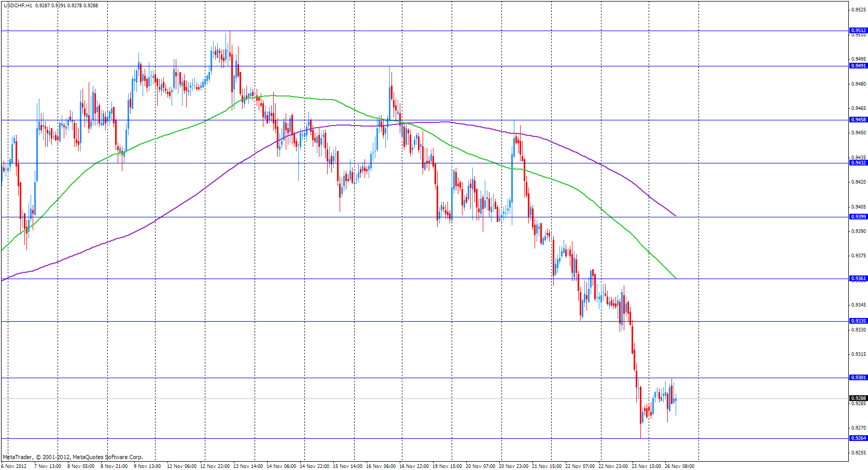Click the 0.9495 price axis label
This screenshot has width=868, height=470.
(x=859, y=59)
